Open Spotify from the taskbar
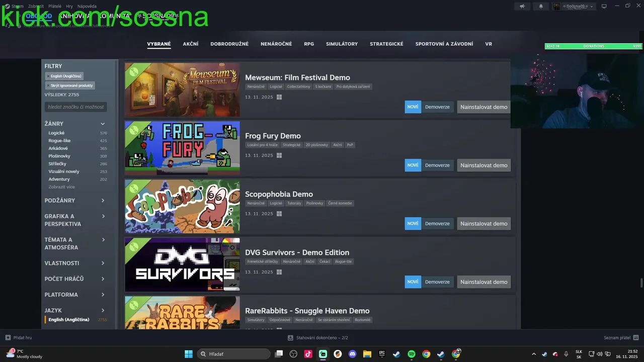Viewport: 644px width, 362px height. tap(411, 354)
